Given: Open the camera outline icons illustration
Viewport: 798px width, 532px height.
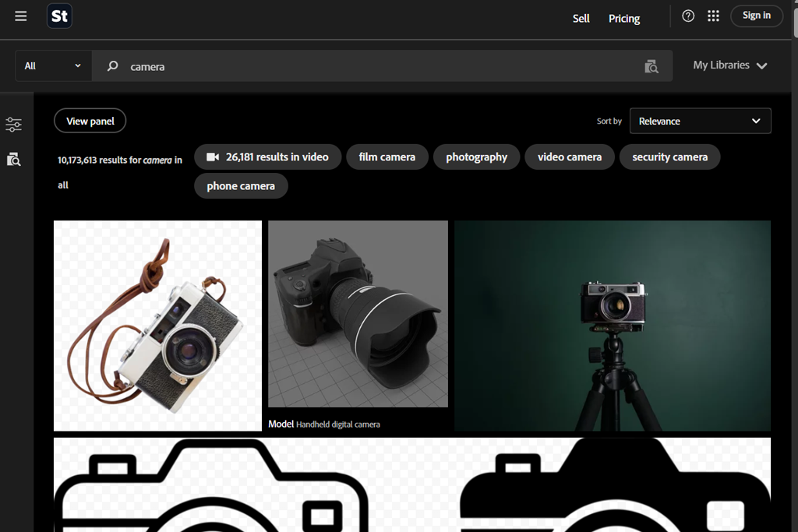Looking at the screenshot, I should point(412,484).
